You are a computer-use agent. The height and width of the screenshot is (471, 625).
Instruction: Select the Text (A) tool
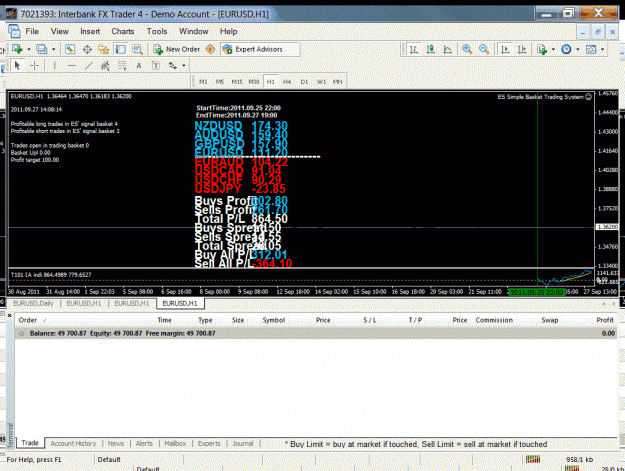pyautogui.click(x=139, y=65)
